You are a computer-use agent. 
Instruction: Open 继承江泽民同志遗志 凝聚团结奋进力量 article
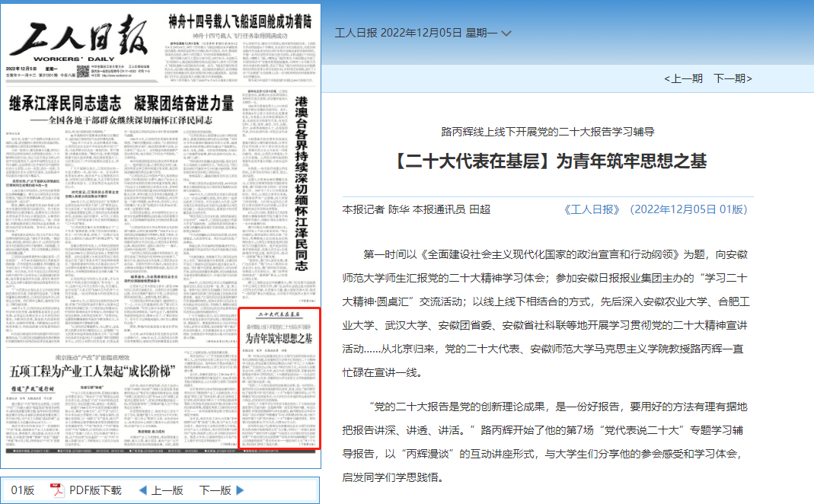(x=122, y=104)
